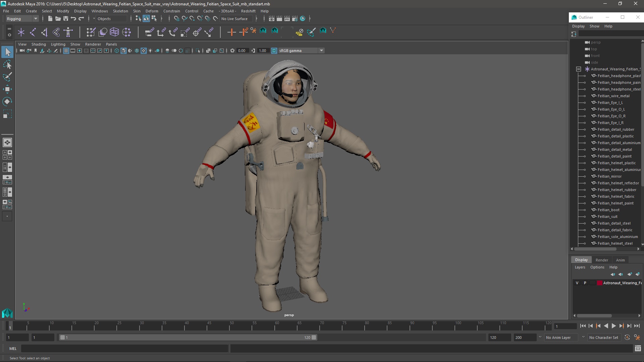
Task: Toggle the viewport grid display icon
Action: pos(66,51)
